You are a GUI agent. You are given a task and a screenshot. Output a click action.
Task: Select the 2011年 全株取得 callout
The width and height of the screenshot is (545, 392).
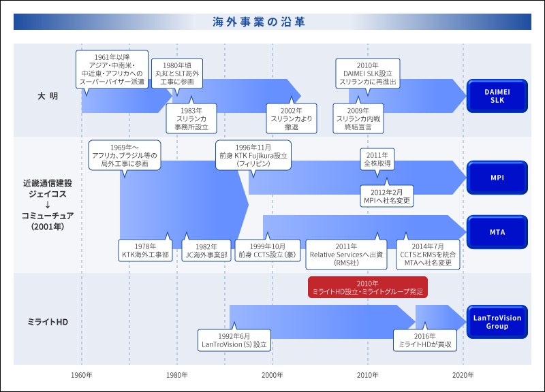point(377,159)
